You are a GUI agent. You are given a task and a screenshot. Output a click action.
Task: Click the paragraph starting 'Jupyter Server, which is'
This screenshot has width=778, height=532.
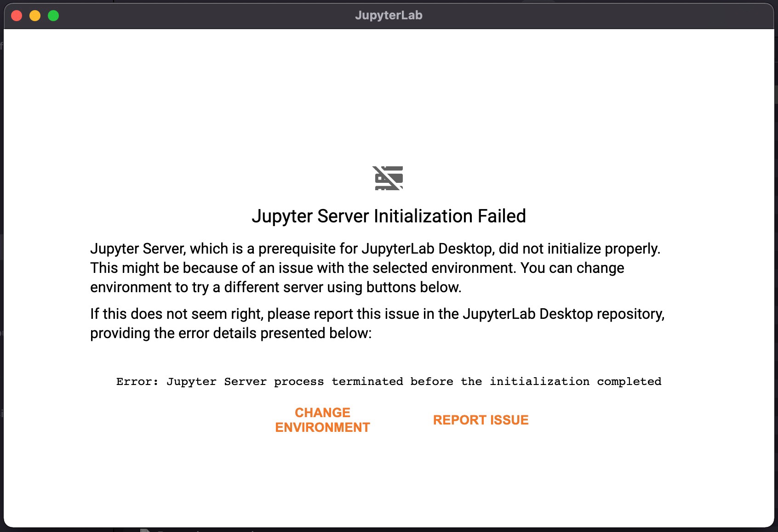pyautogui.click(x=375, y=268)
